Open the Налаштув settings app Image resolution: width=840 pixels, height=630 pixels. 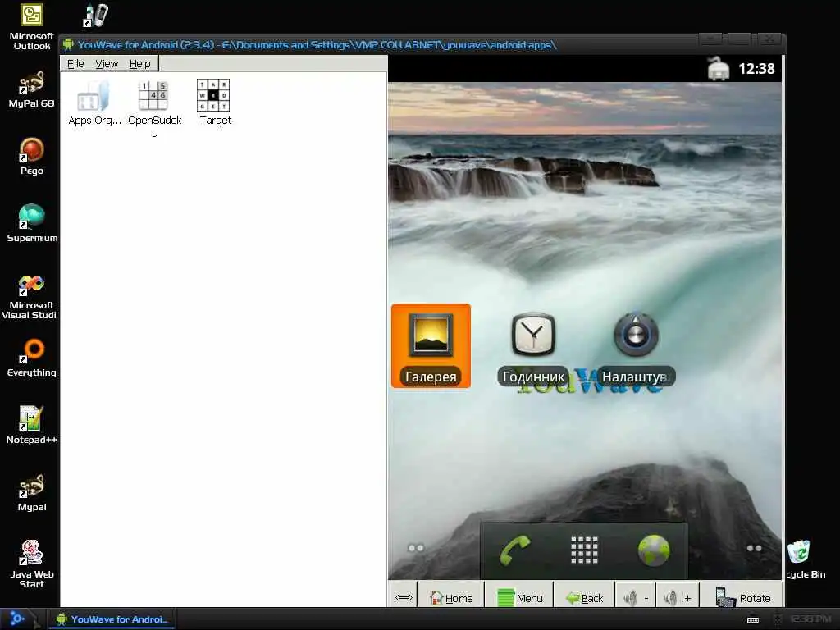636,348
